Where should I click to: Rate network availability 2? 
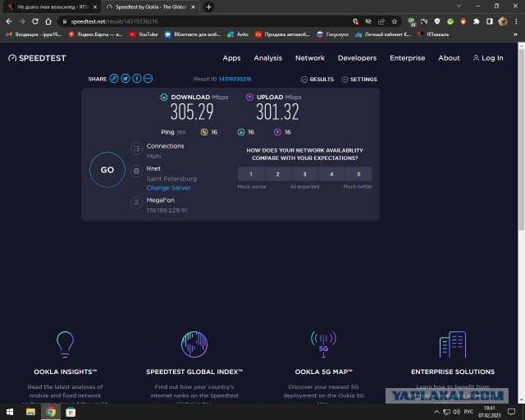(277, 174)
